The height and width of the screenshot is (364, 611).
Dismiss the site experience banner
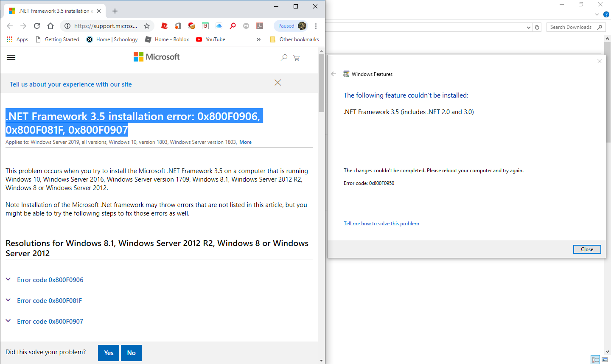point(278,83)
